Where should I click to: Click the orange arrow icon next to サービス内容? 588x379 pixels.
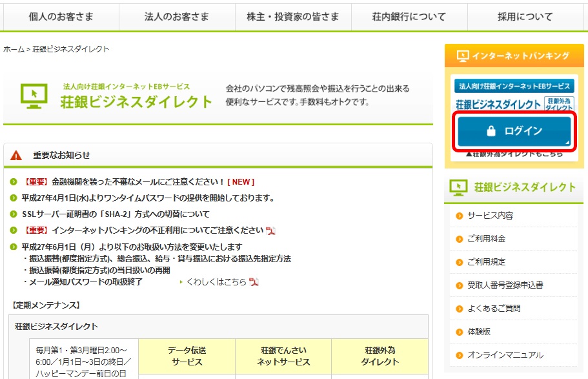click(x=460, y=216)
